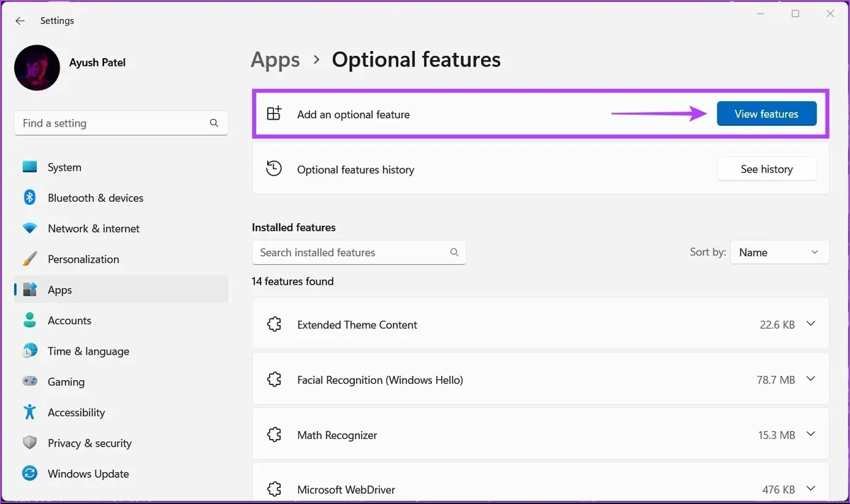Expand the Math Recognizer chevron

pos(811,435)
